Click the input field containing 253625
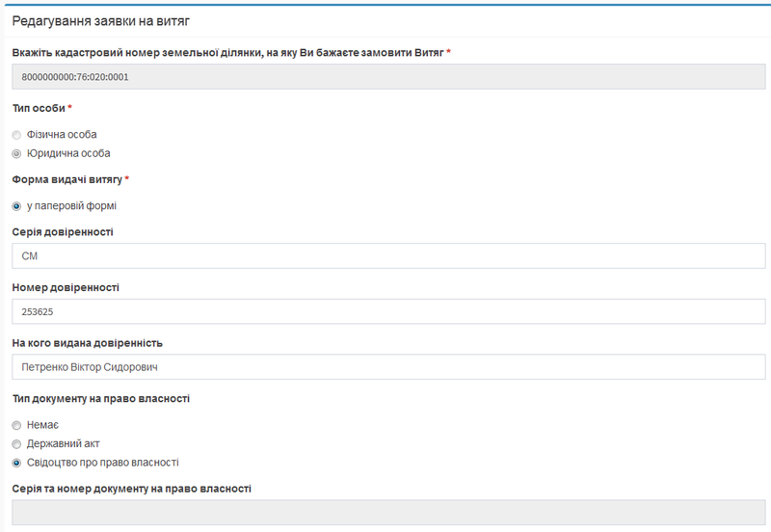 387,311
